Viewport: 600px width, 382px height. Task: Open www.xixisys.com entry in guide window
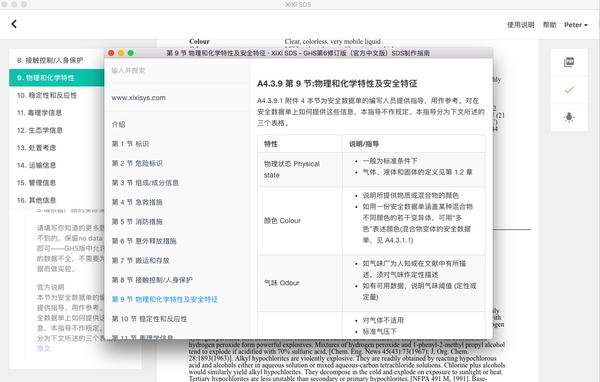(139, 98)
